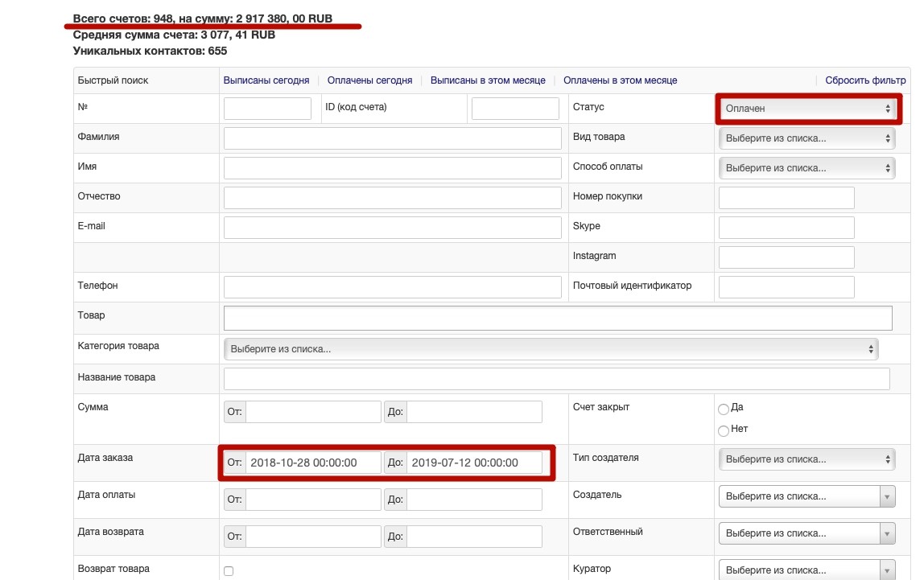This screenshot has height=580, width=924.
Task: Select the Нет radio for Счет закрыт
Action: [x=724, y=430]
